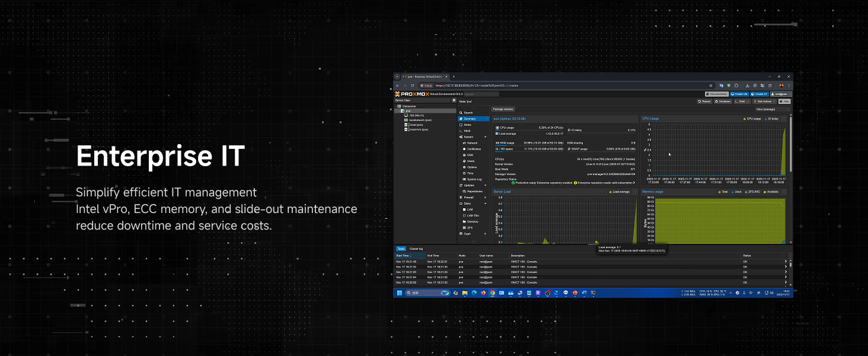
Task: Select the Summary menu item
Action: [473, 119]
